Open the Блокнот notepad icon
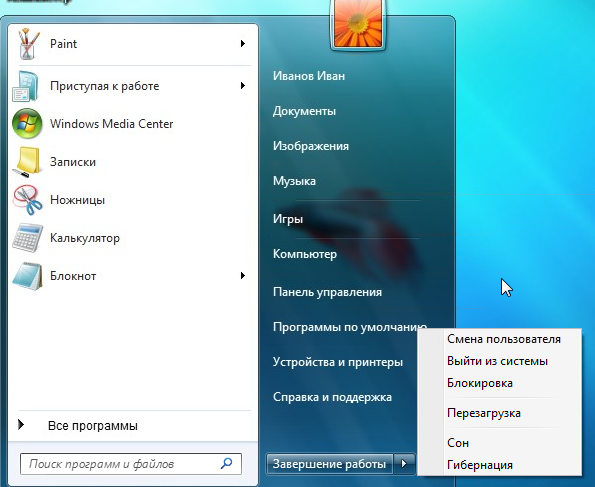 point(27,276)
